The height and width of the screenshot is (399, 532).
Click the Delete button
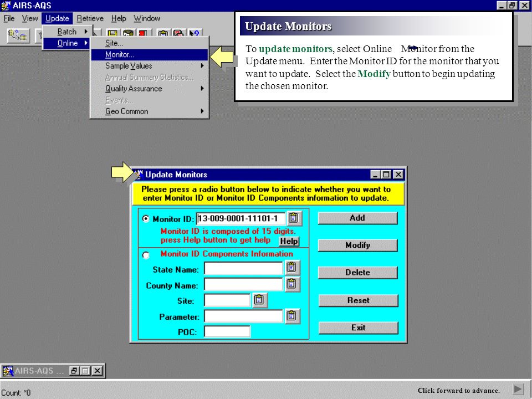[x=357, y=273]
